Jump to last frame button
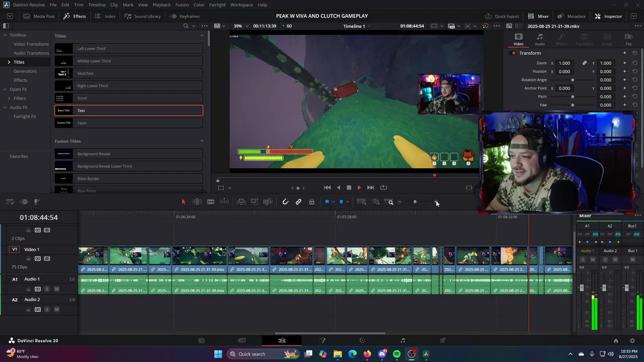This screenshot has height=362, width=644. click(x=370, y=188)
